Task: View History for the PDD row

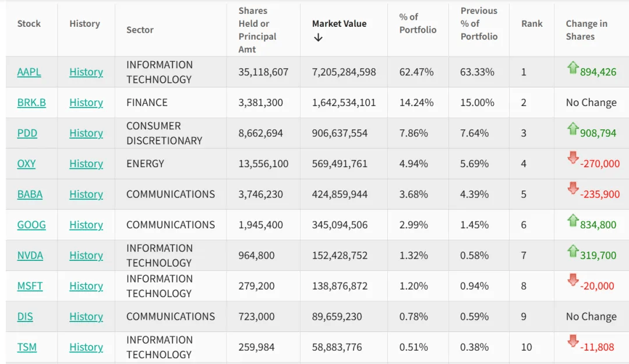Action: click(86, 133)
